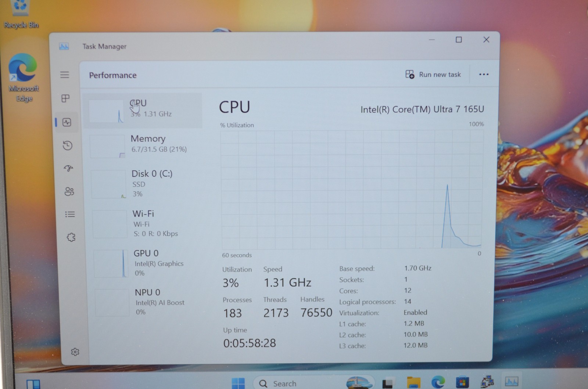Open the three-dot more options menu
The image size is (588, 389).
484,75
